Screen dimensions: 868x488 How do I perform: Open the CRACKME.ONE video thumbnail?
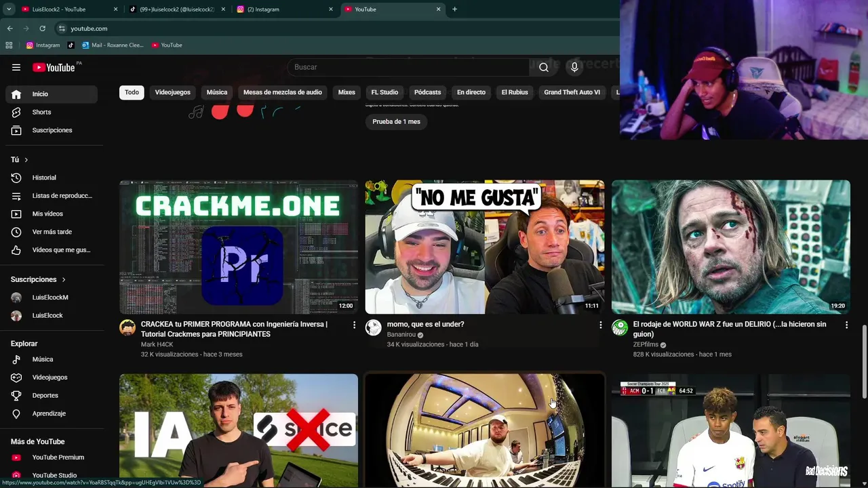[239, 247]
